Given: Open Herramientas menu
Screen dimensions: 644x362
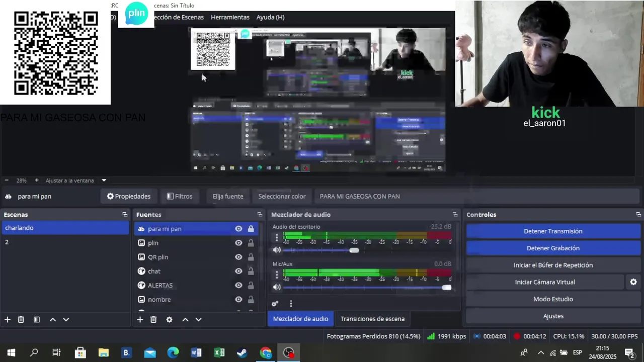Looking at the screenshot, I should click(x=230, y=17).
